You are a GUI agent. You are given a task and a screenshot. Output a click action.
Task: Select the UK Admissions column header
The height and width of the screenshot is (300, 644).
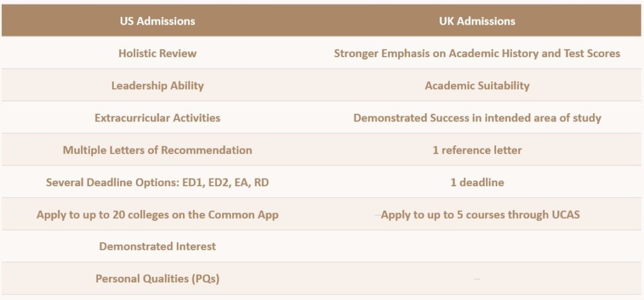[477, 21]
